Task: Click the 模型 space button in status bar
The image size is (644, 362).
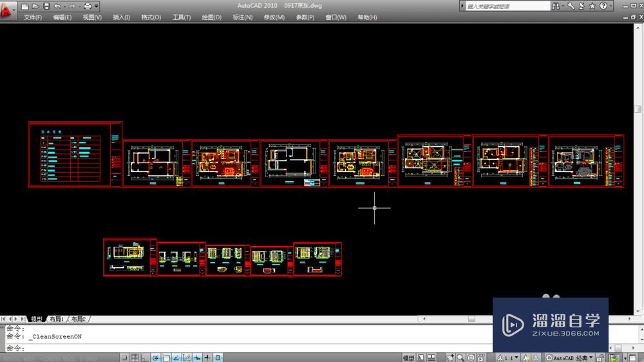Action: (408, 358)
